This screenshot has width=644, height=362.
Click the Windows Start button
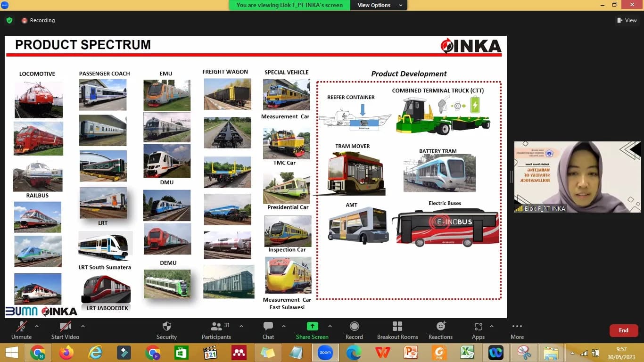tap(12, 353)
